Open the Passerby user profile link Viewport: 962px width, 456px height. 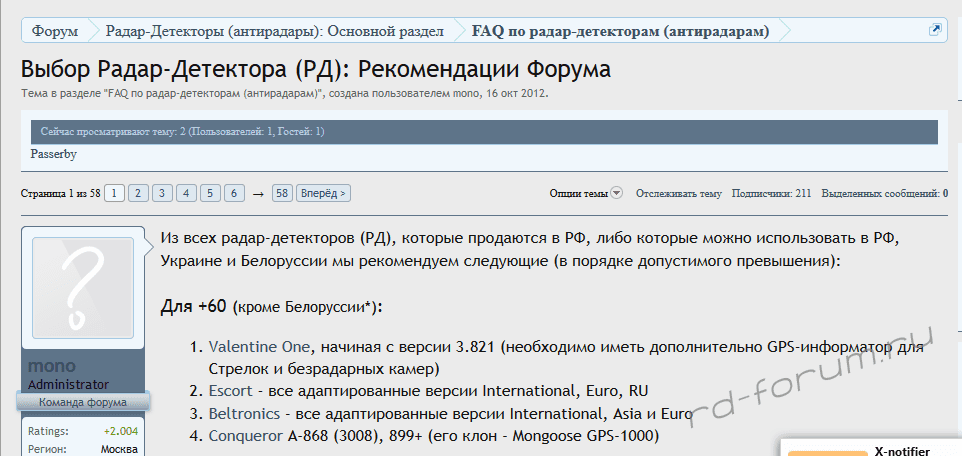pyautogui.click(x=53, y=155)
